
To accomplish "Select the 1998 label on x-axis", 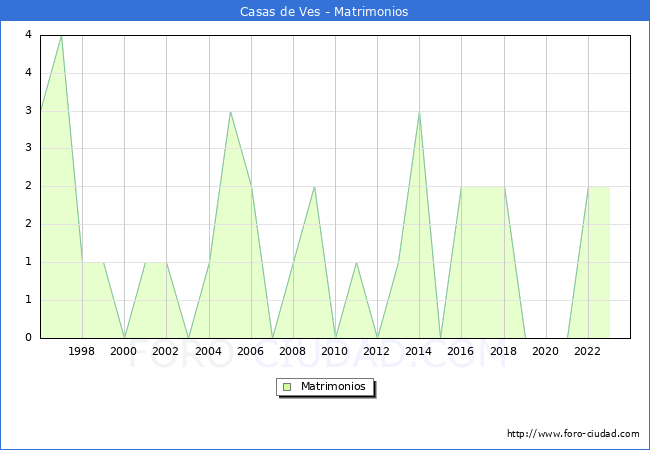I will pos(82,351).
